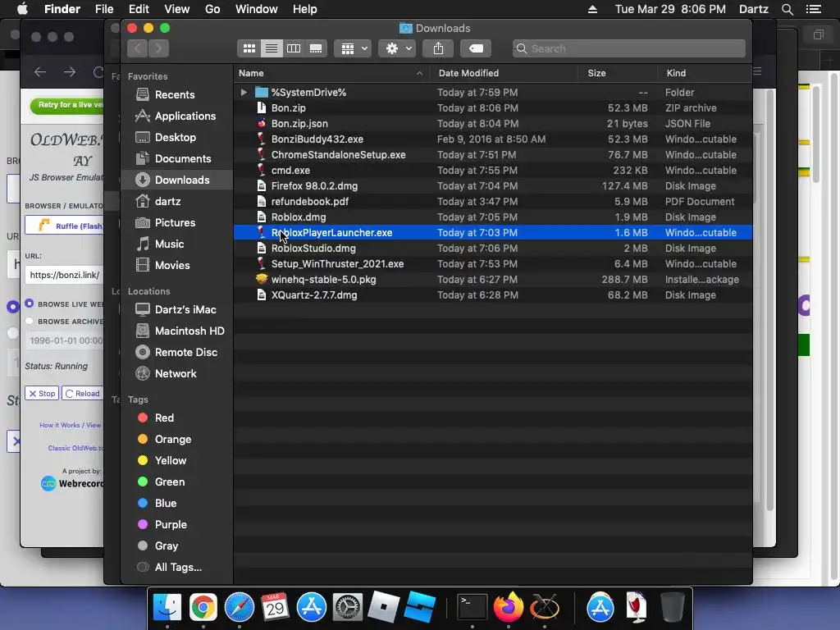Open Chrome from the Dock

pos(203,608)
